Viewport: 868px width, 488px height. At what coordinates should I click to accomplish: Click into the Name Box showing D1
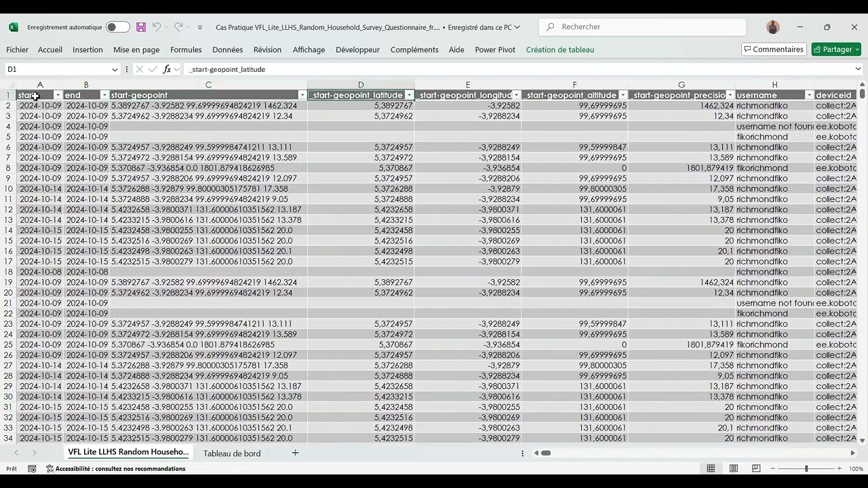58,69
